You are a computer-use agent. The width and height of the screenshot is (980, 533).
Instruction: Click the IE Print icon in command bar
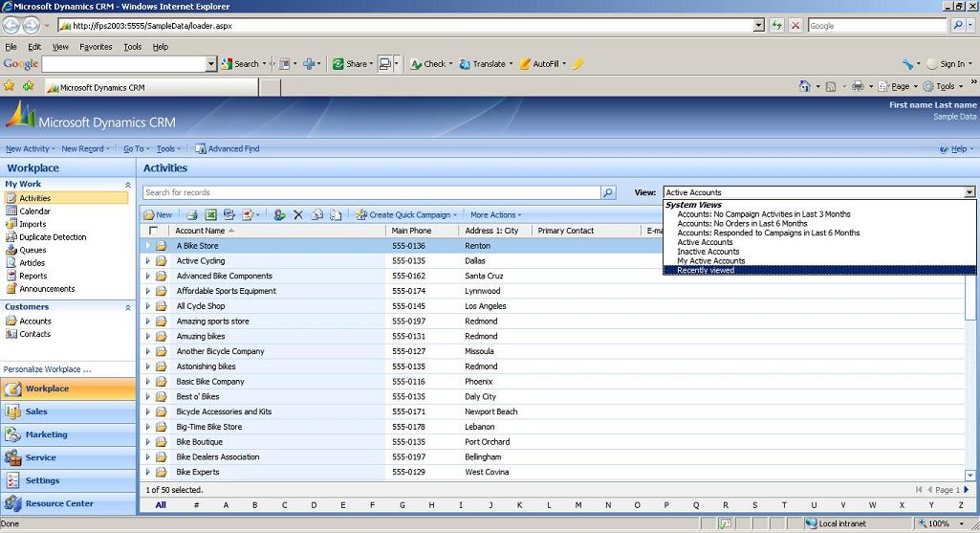point(859,86)
